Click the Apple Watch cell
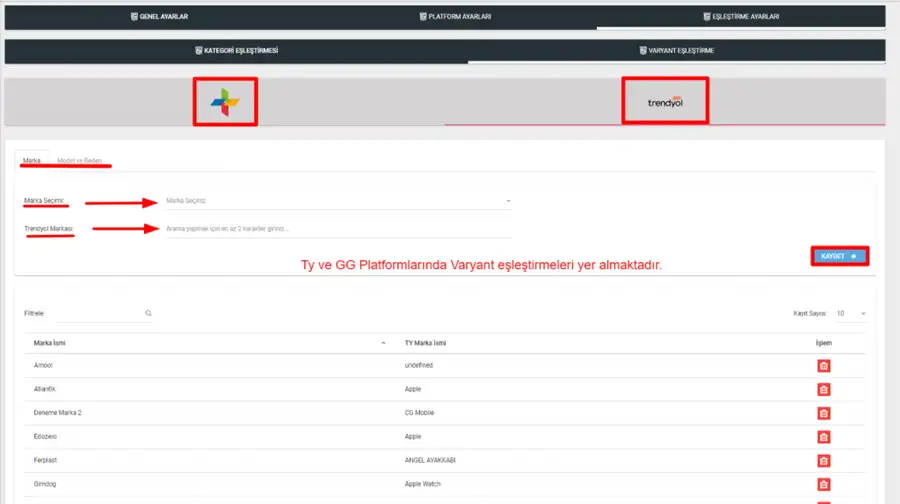Image resolution: width=900 pixels, height=504 pixels. click(422, 484)
